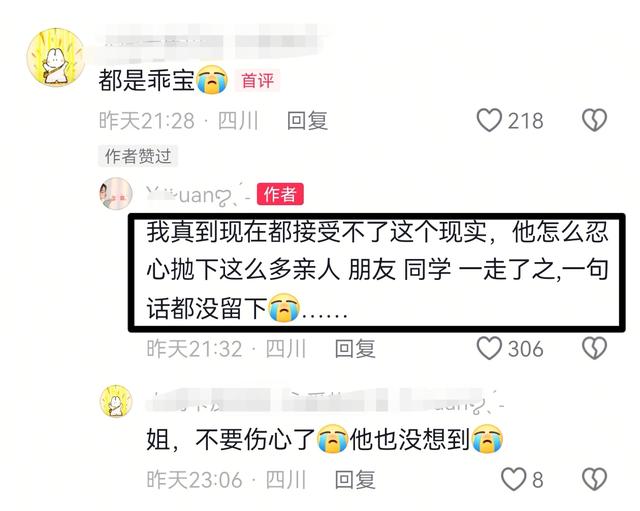Tap the 首评 first-comment badge

coord(257,80)
